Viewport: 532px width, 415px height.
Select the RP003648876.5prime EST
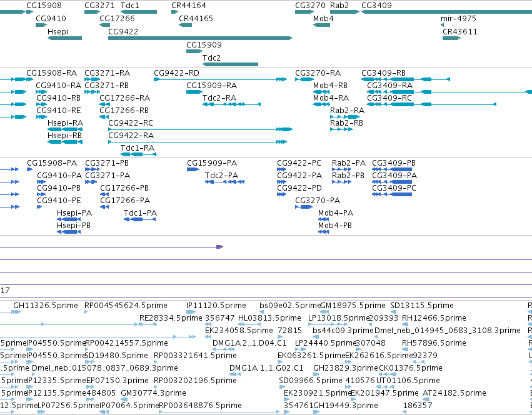pos(219,412)
